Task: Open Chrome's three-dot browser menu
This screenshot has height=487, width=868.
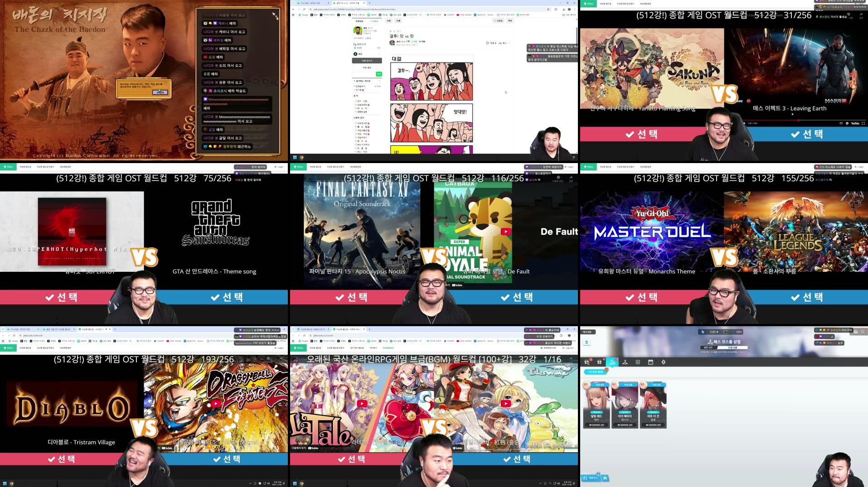Action: pyautogui.click(x=575, y=10)
